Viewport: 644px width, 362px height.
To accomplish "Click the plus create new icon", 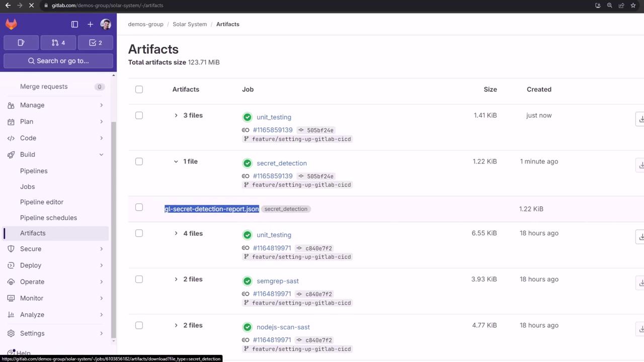I will 90,24.
